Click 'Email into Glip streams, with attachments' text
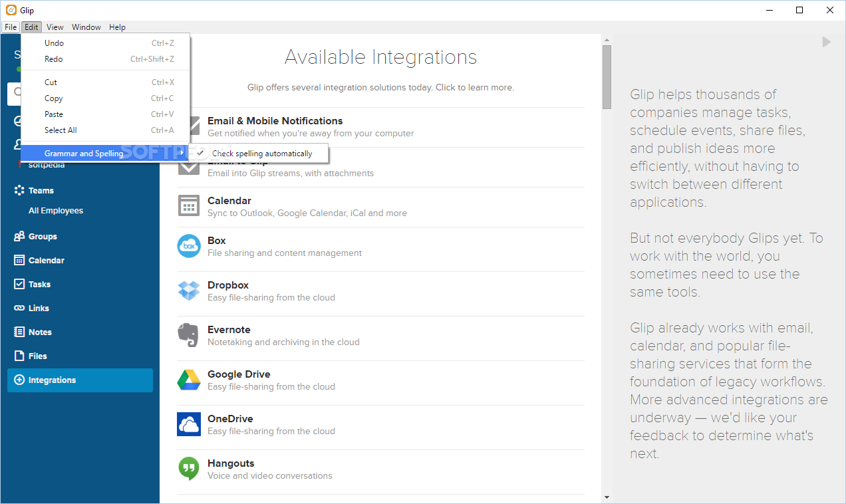This screenshot has height=504, width=846. (291, 174)
